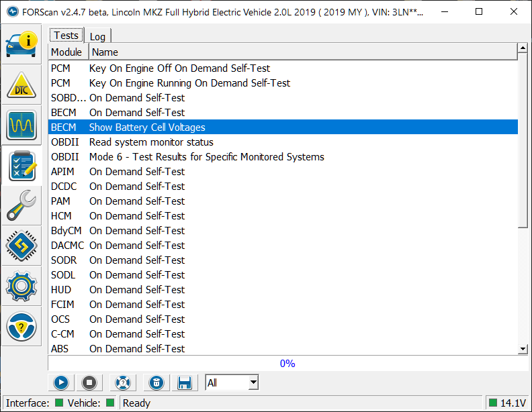The width and height of the screenshot is (532, 412).
Task: Stop the running test
Action: click(89, 382)
